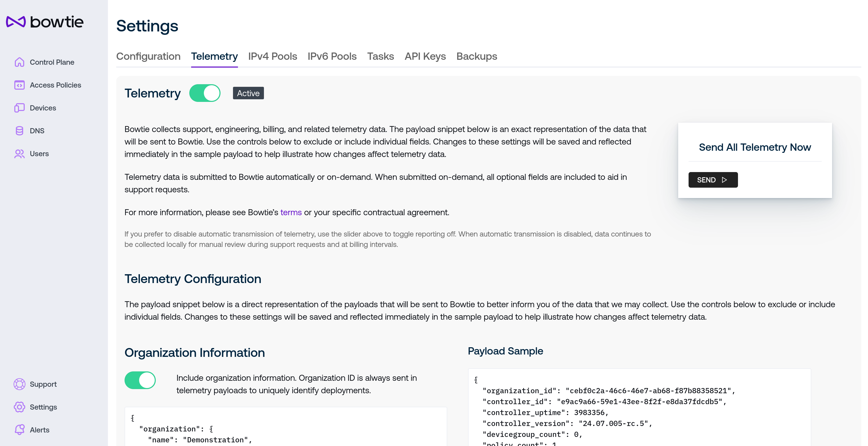Click the Settings gear icon
The image size is (868, 446).
click(x=20, y=407)
